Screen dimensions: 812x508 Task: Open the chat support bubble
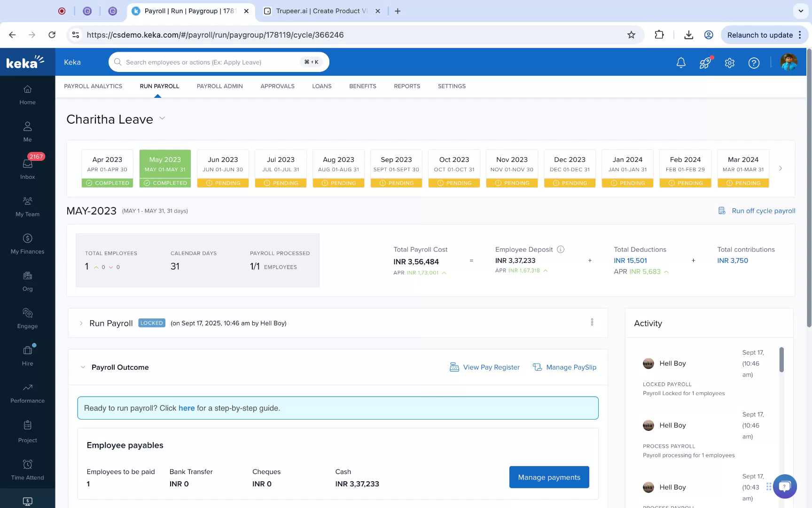[785, 486]
